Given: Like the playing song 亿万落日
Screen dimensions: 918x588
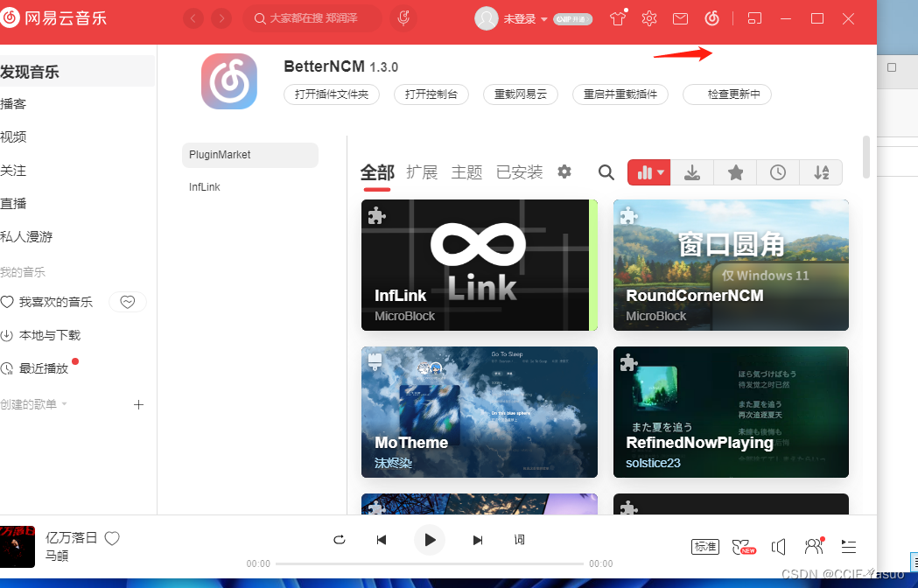Looking at the screenshot, I should [x=111, y=538].
